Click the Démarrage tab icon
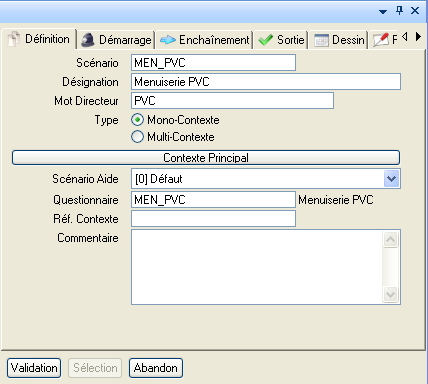The height and width of the screenshot is (384, 428). point(88,40)
